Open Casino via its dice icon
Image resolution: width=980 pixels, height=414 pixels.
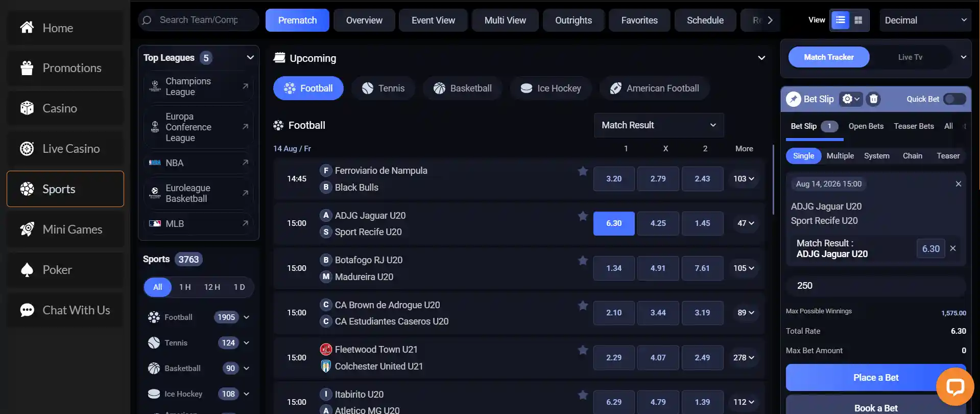[x=27, y=108]
